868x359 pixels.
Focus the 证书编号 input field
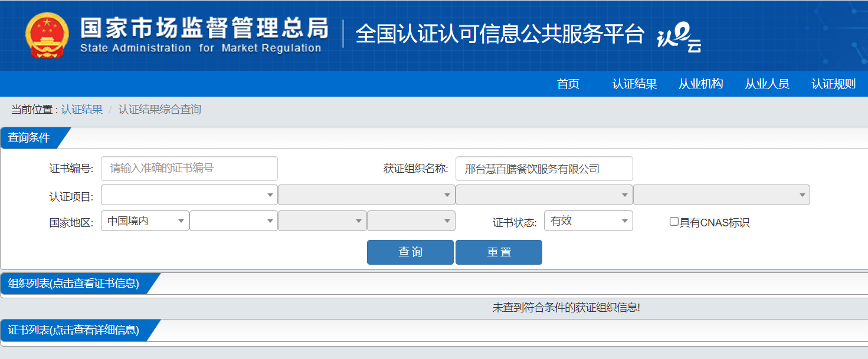click(189, 169)
